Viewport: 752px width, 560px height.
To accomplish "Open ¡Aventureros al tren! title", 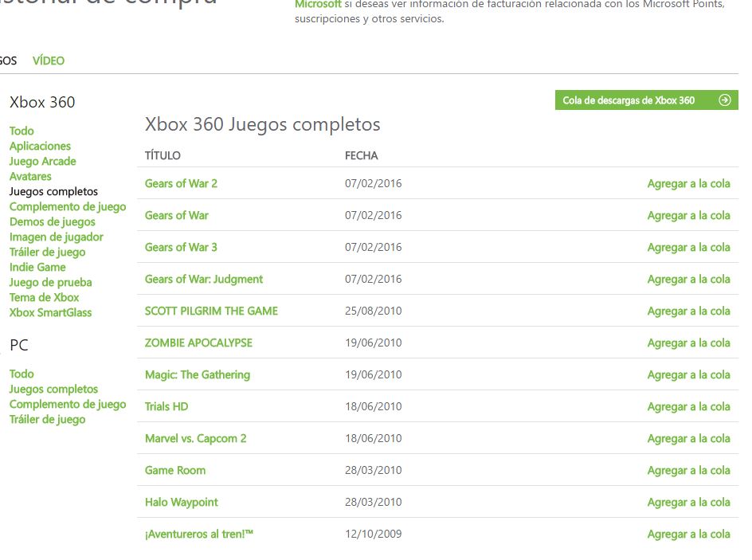I will 199,534.
